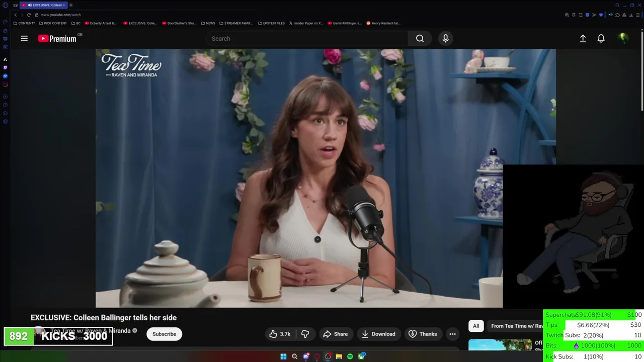This screenshot has width=644, height=362.
Task: Start voice search with the microphone
Action: [445, 38]
